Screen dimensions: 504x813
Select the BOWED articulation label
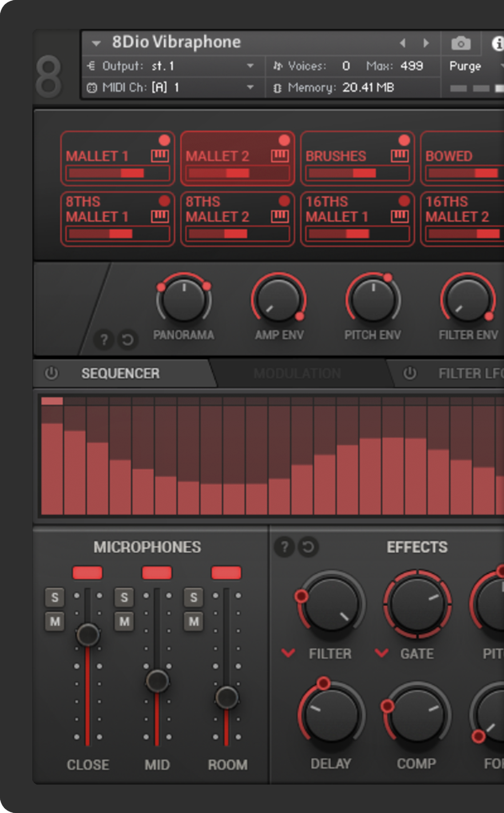449,156
